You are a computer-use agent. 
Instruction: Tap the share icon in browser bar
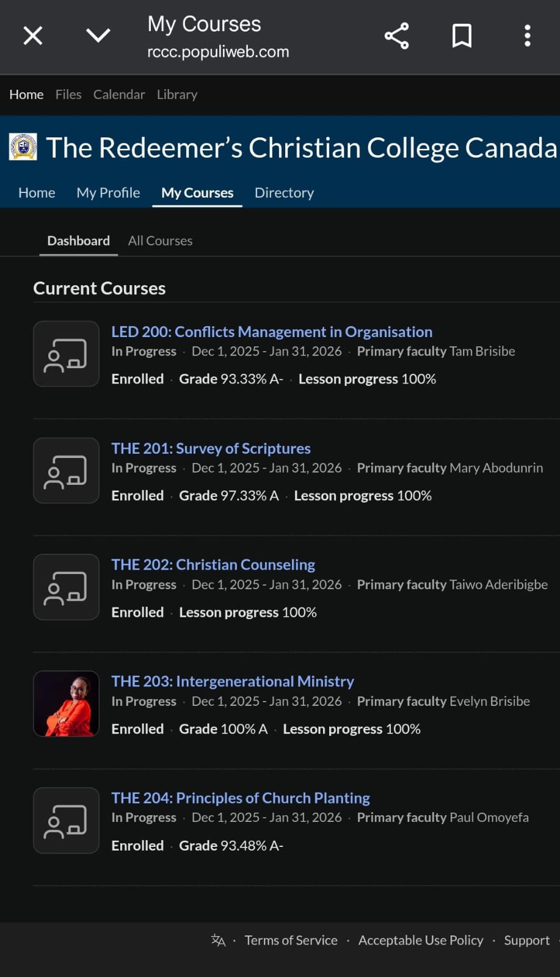[x=396, y=36]
